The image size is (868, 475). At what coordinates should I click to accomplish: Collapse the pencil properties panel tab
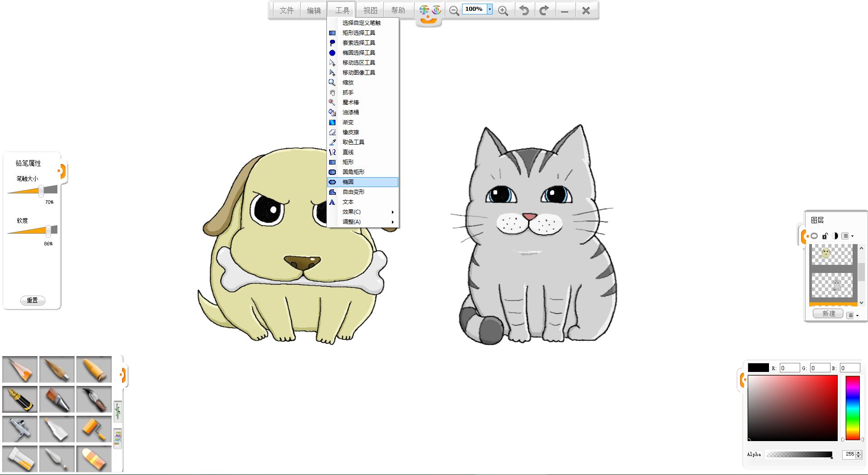tap(62, 171)
